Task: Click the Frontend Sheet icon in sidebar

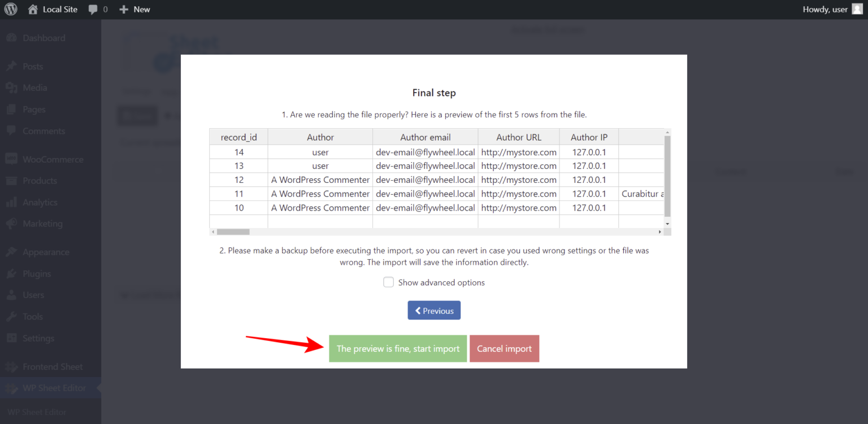Action: pos(11,366)
